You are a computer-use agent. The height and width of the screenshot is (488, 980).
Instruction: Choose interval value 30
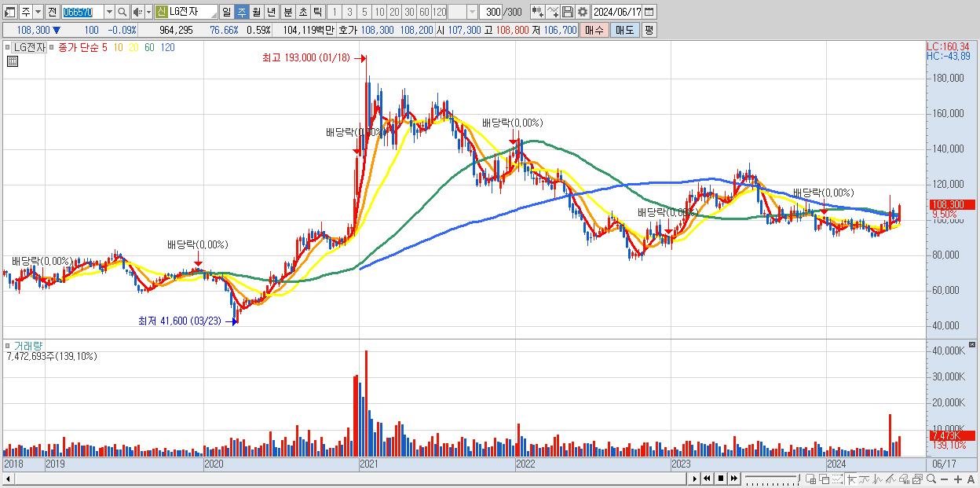point(409,12)
